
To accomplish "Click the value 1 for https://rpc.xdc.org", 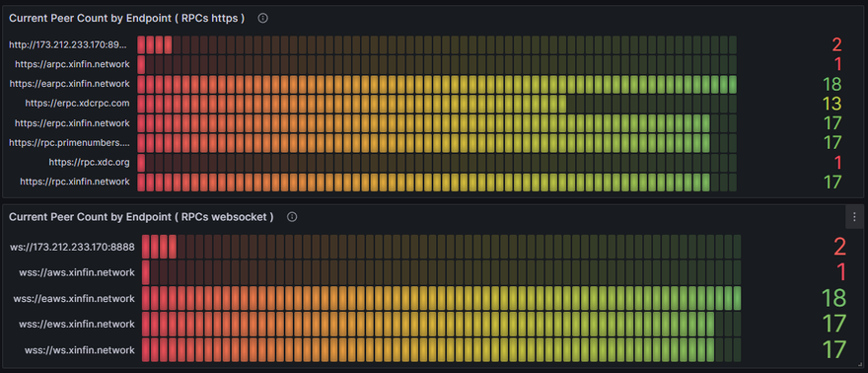I will pyautogui.click(x=837, y=162).
